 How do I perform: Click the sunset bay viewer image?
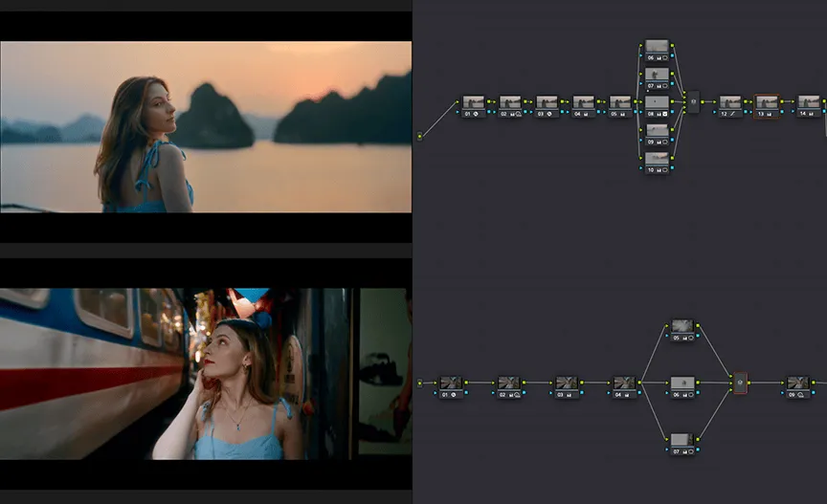[206, 126]
